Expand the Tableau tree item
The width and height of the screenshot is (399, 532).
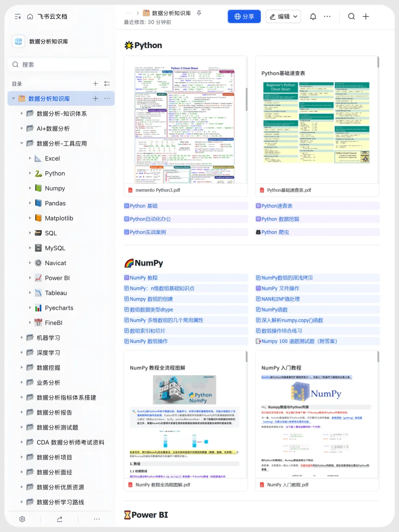[30, 293]
